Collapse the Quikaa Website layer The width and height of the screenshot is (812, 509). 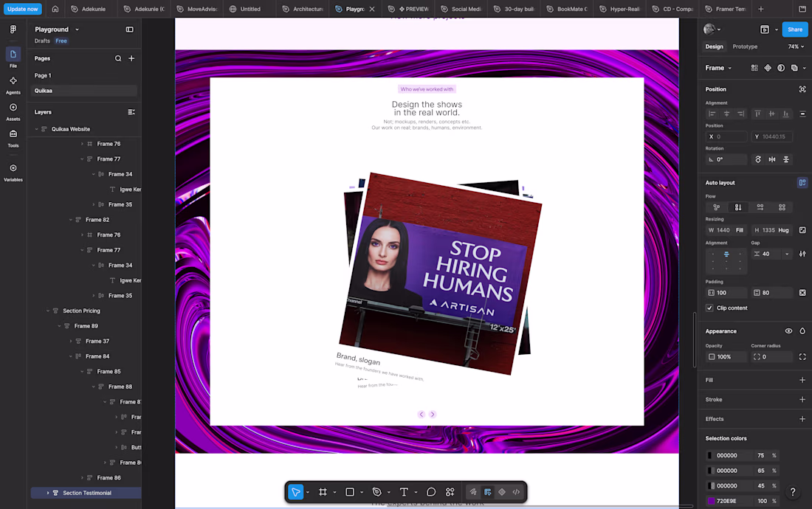(x=37, y=129)
